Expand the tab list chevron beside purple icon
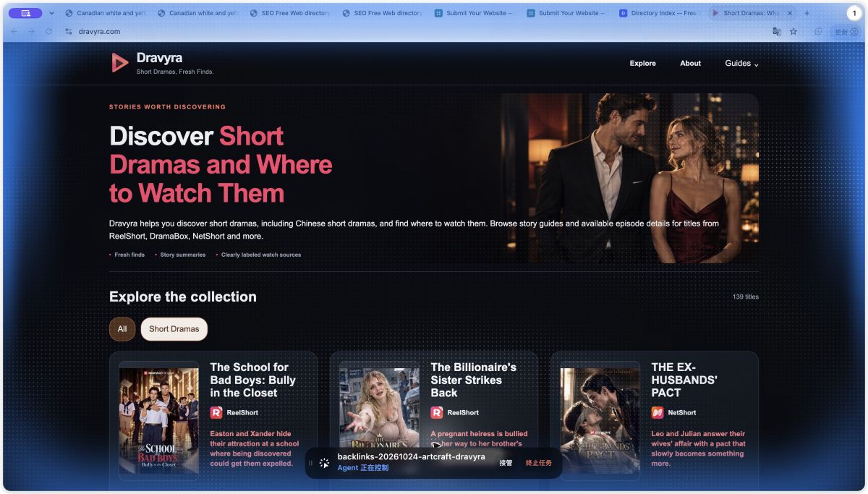Image resolution: width=868 pixels, height=494 pixels. [x=51, y=13]
